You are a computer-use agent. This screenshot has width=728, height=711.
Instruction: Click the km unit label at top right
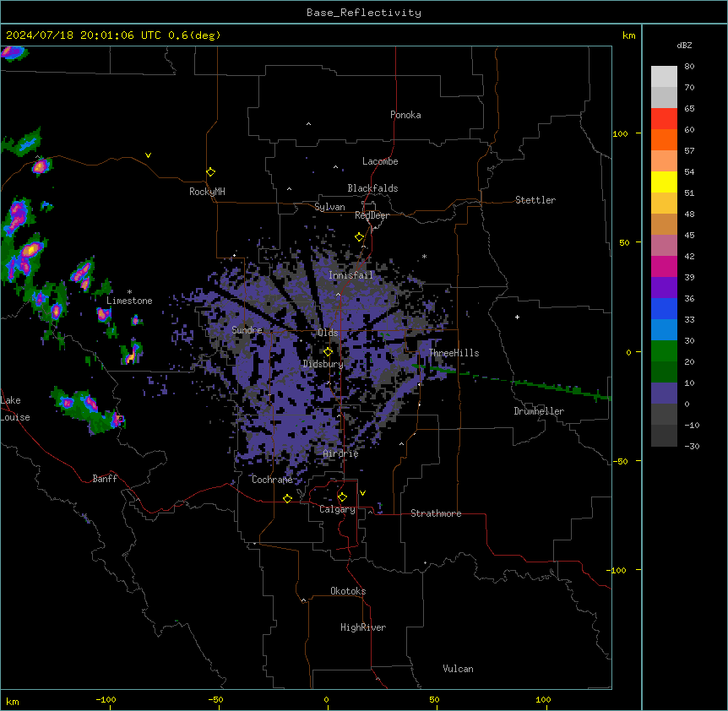(x=628, y=35)
